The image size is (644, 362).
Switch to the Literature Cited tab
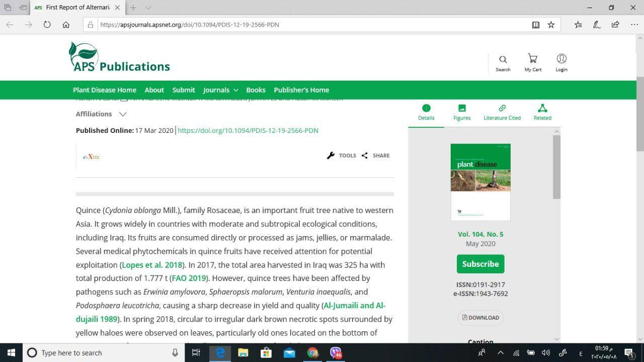click(502, 112)
